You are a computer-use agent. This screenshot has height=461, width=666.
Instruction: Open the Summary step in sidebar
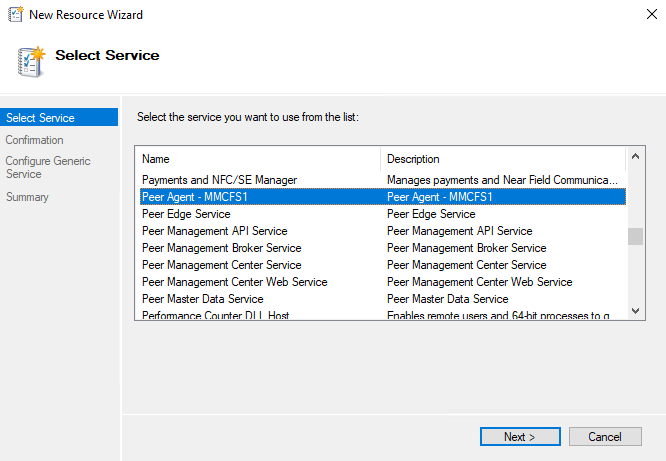pos(27,197)
